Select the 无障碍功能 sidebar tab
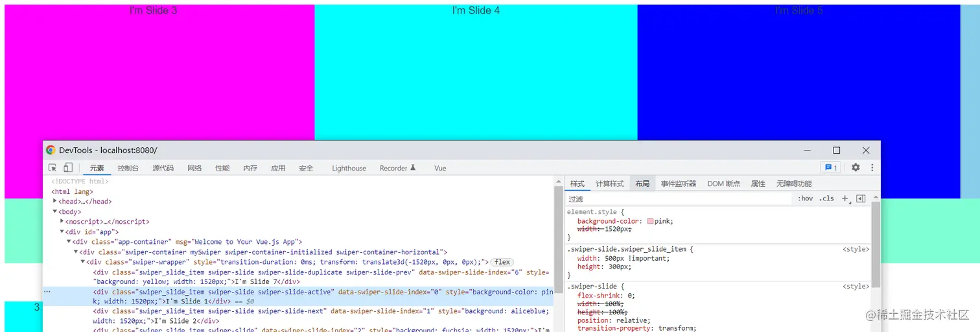 (794, 184)
